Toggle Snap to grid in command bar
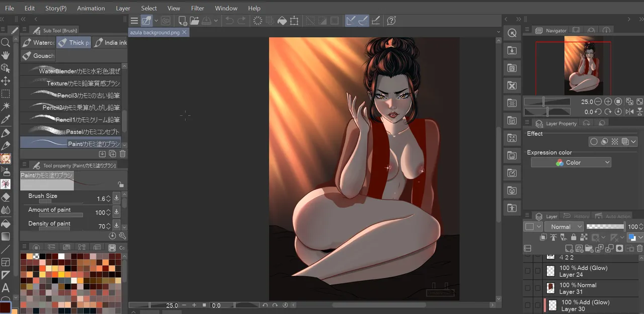 [x=375, y=21]
